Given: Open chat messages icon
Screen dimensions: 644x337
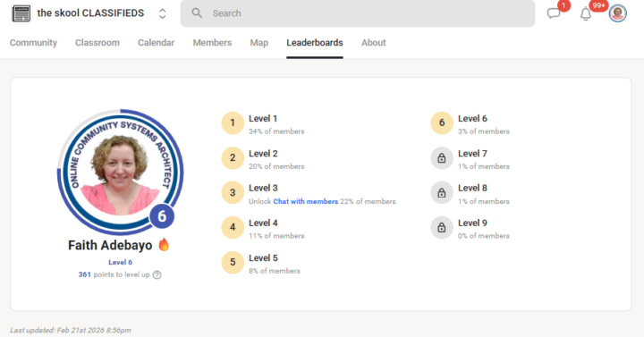Looking at the screenshot, I should click(554, 13).
